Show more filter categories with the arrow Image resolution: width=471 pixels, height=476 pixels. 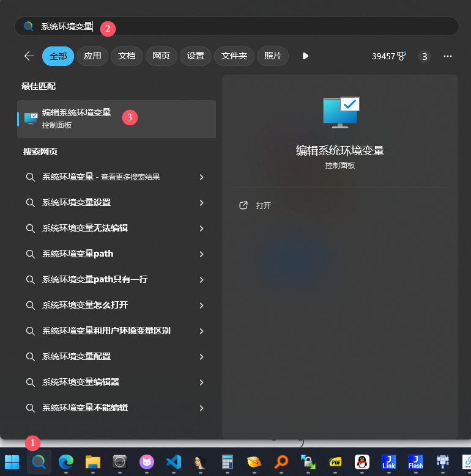tap(305, 56)
